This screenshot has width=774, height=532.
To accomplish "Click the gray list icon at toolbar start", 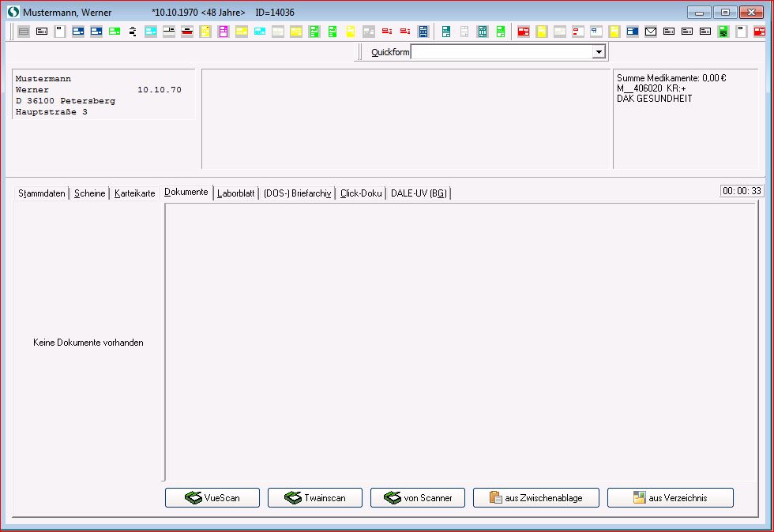I will click(x=24, y=32).
